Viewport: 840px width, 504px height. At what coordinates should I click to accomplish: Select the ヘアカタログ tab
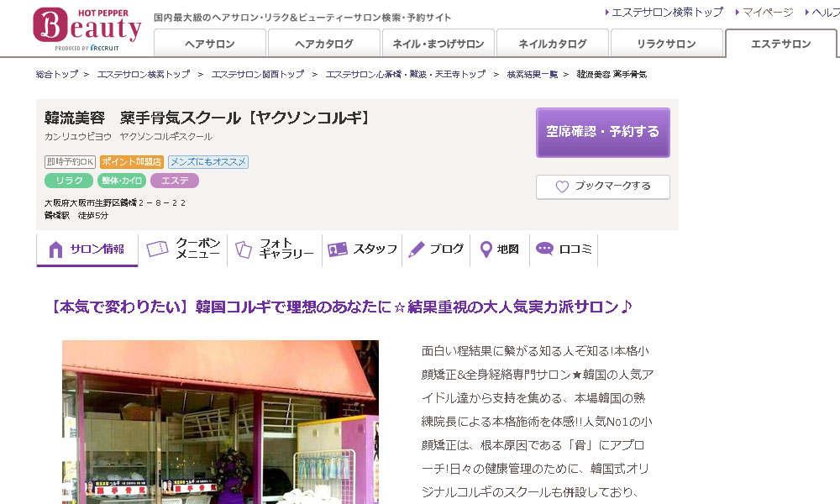[x=323, y=44]
